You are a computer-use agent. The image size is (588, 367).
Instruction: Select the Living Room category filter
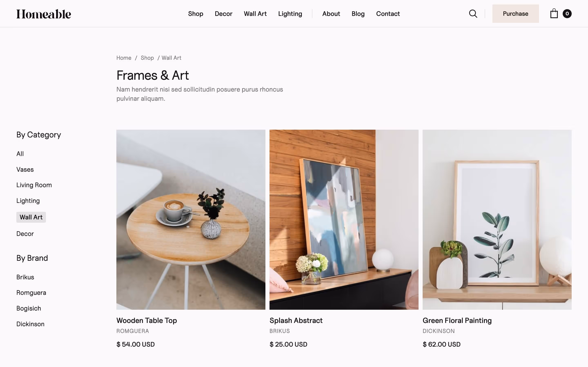[34, 185]
